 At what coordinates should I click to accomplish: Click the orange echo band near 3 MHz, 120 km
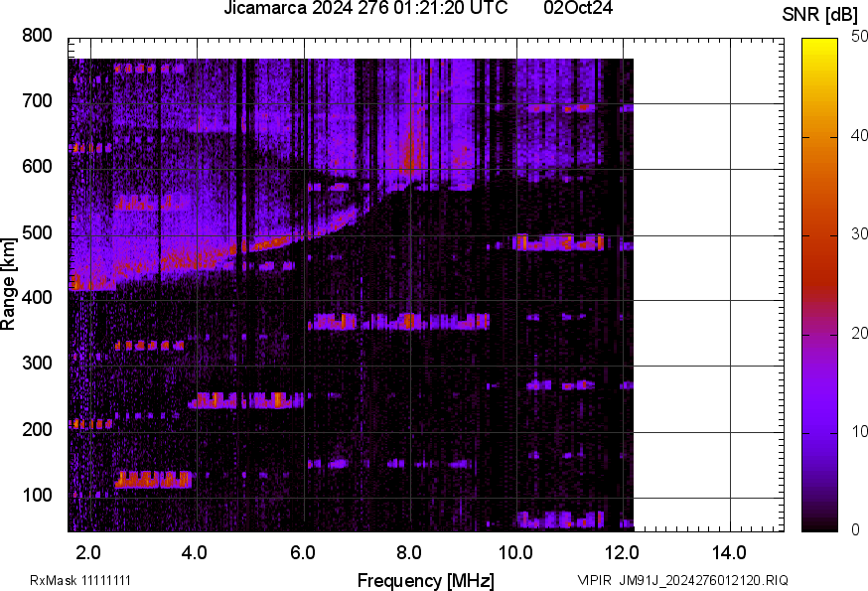click(x=153, y=479)
